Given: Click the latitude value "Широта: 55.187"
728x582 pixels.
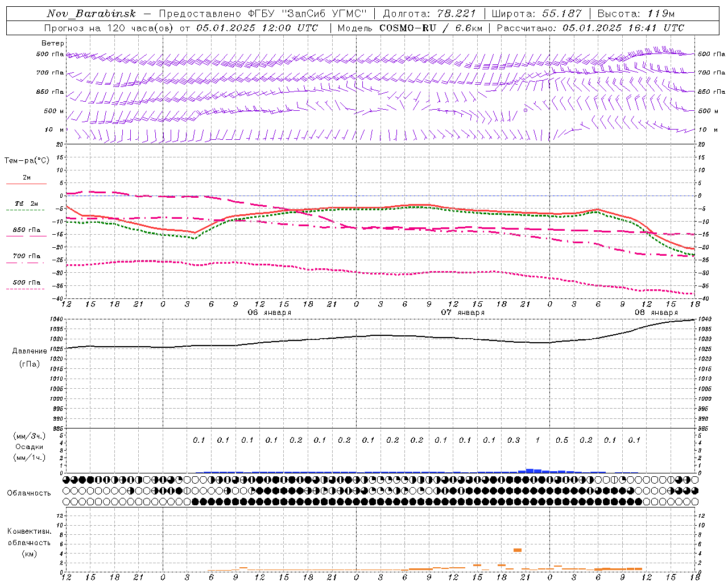Looking at the screenshot, I should coord(537,14).
